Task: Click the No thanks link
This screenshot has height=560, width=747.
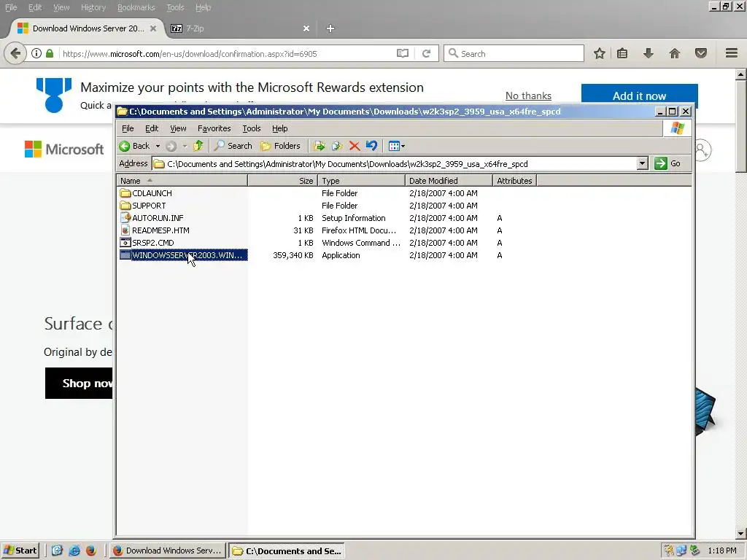Action: [x=528, y=96]
